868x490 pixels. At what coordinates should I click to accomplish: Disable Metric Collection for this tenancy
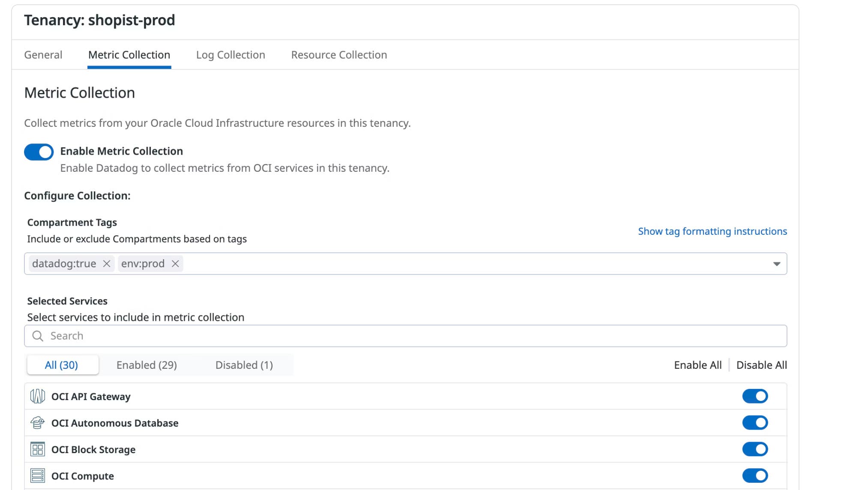39,152
